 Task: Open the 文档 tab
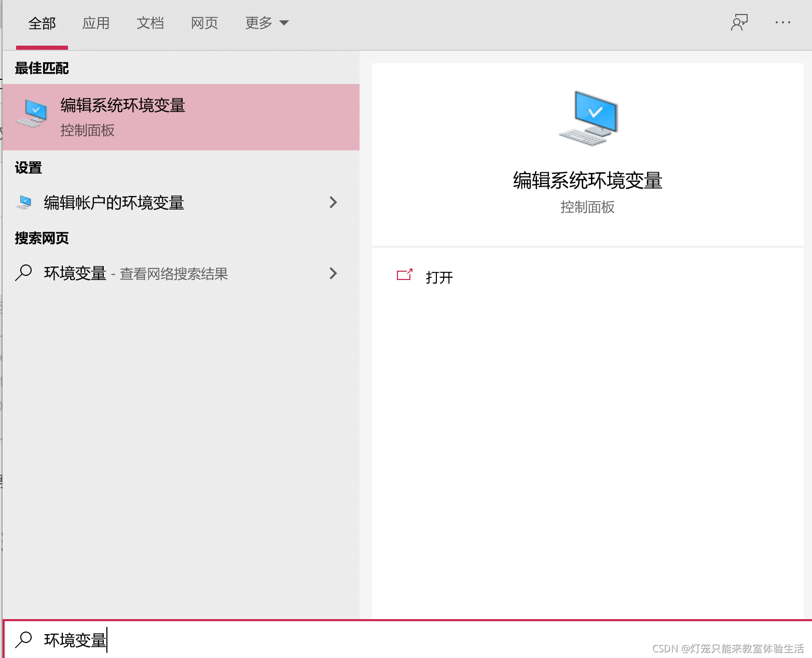point(150,23)
